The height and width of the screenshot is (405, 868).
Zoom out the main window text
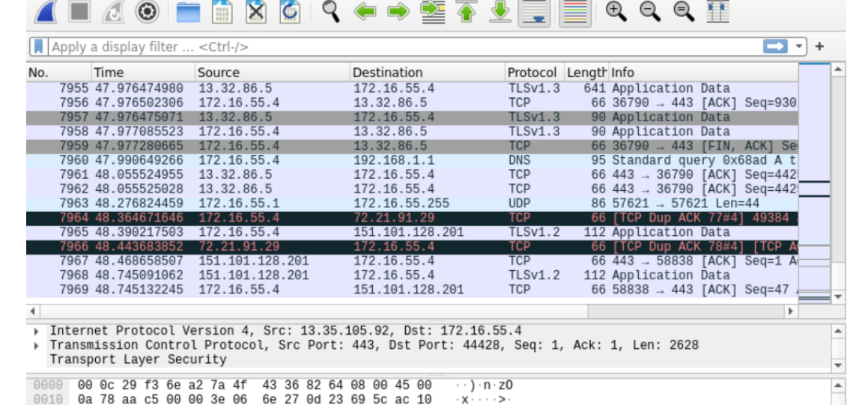(650, 10)
